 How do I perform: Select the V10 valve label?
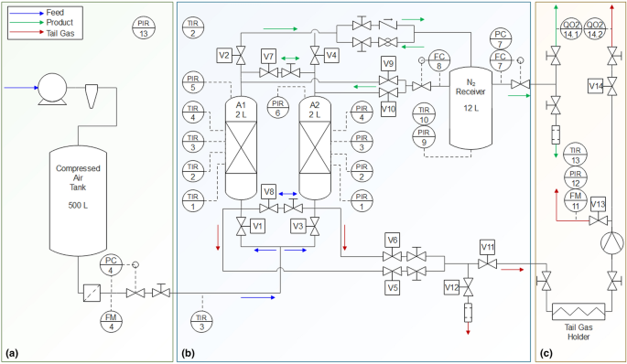(x=388, y=109)
